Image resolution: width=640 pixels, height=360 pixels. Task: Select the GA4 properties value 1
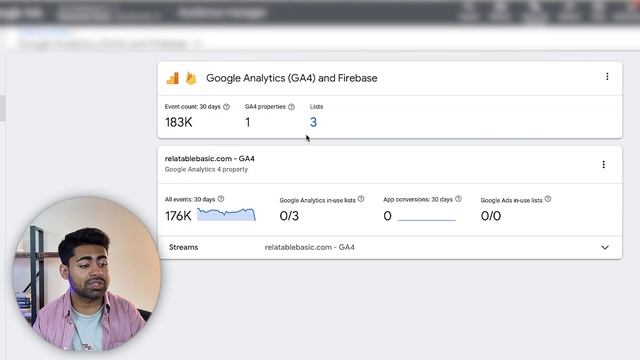[248, 122]
